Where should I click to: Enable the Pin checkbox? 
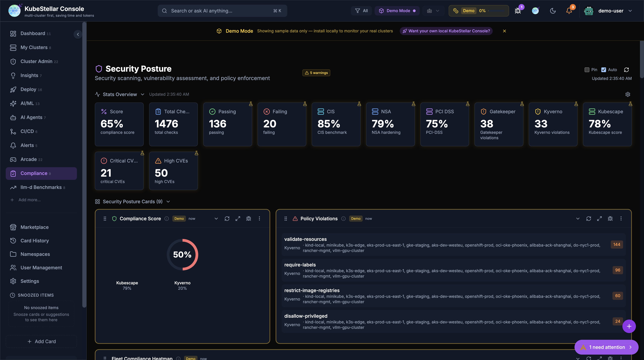587,70
